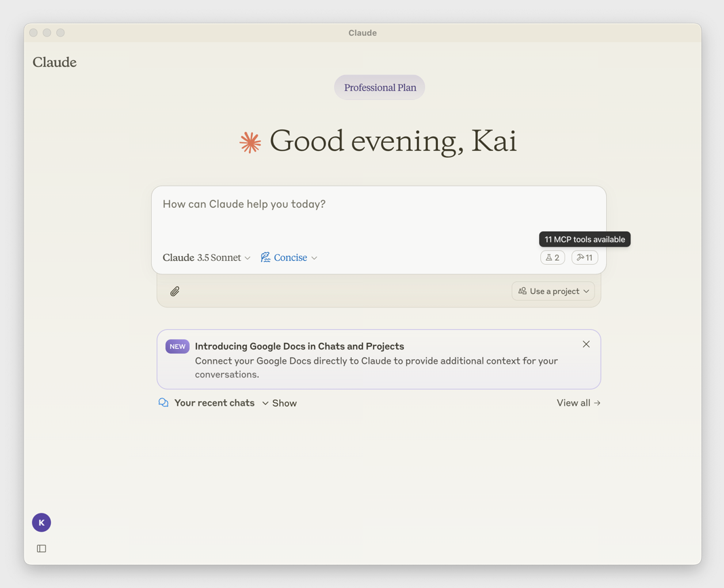Dismiss the Google Docs announcement banner
724x588 pixels.
pos(586,344)
